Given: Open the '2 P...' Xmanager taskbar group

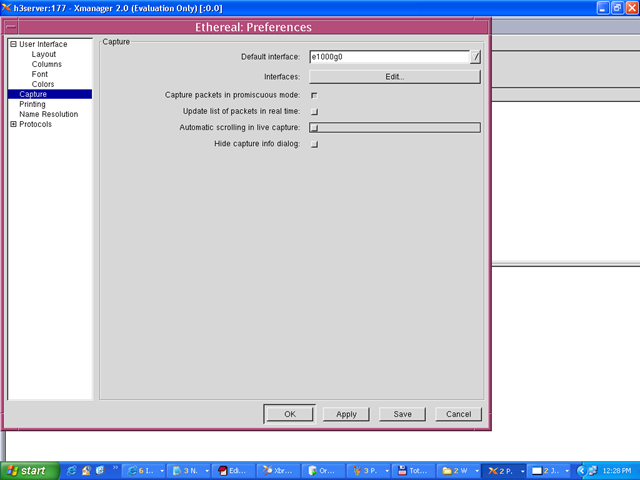Looking at the screenshot, I should pos(503,471).
